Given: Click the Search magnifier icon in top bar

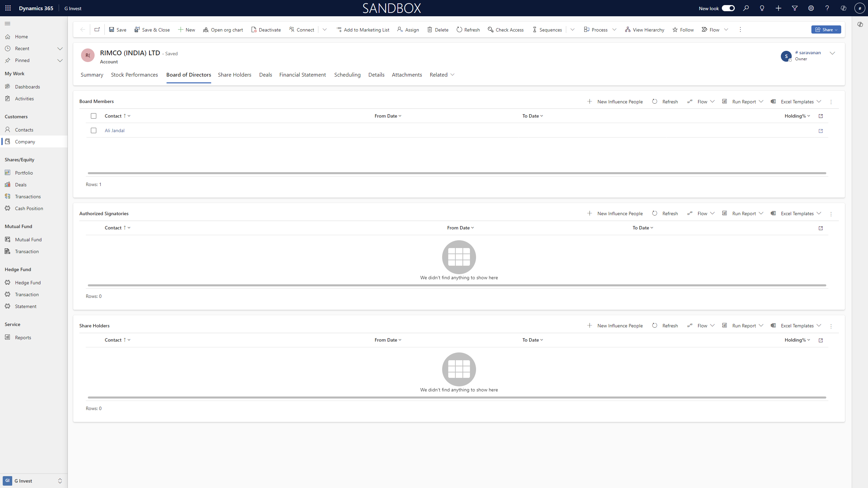Looking at the screenshot, I should click(746, 8).
